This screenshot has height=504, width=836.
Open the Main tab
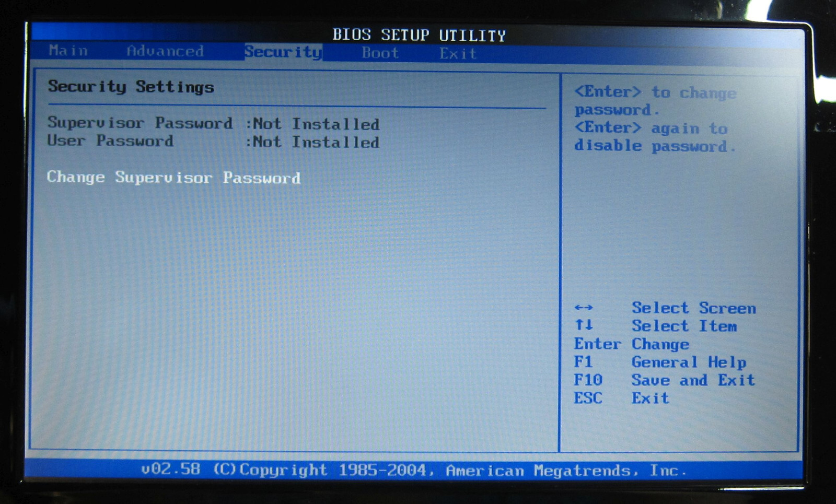click(68, 51)
